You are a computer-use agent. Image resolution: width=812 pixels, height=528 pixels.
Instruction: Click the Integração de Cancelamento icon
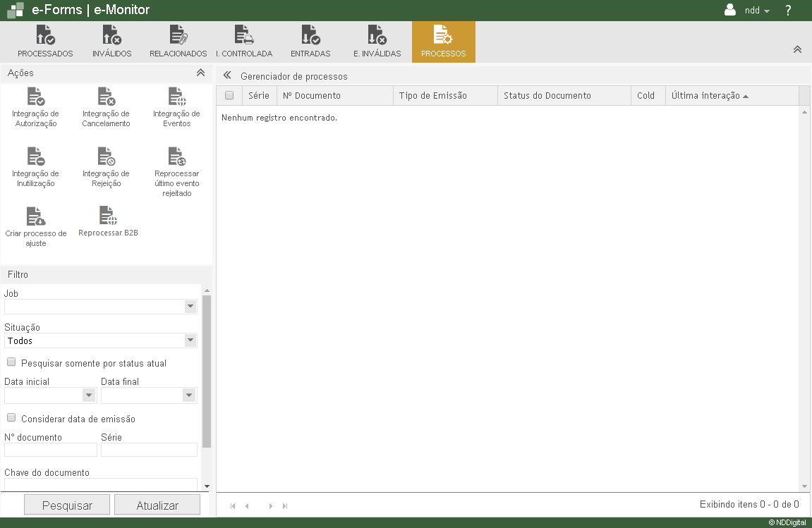coord(106,97)
